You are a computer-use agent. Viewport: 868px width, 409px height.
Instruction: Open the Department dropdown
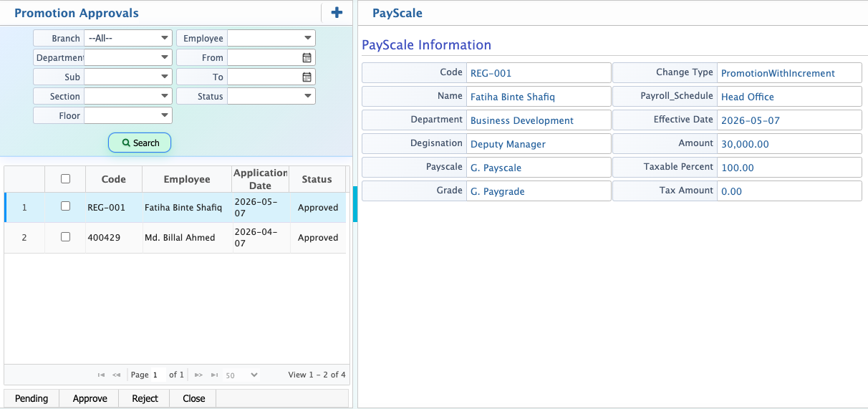point(128,57)
